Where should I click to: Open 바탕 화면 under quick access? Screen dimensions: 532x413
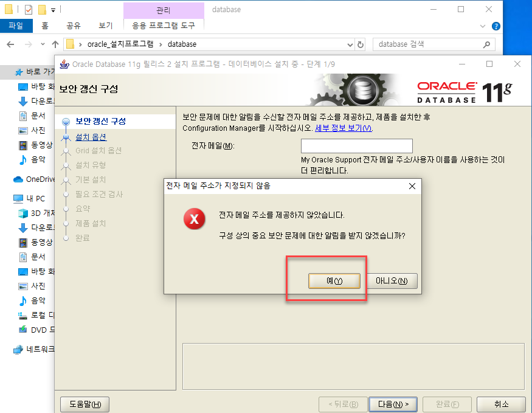[x=35, y=86]
